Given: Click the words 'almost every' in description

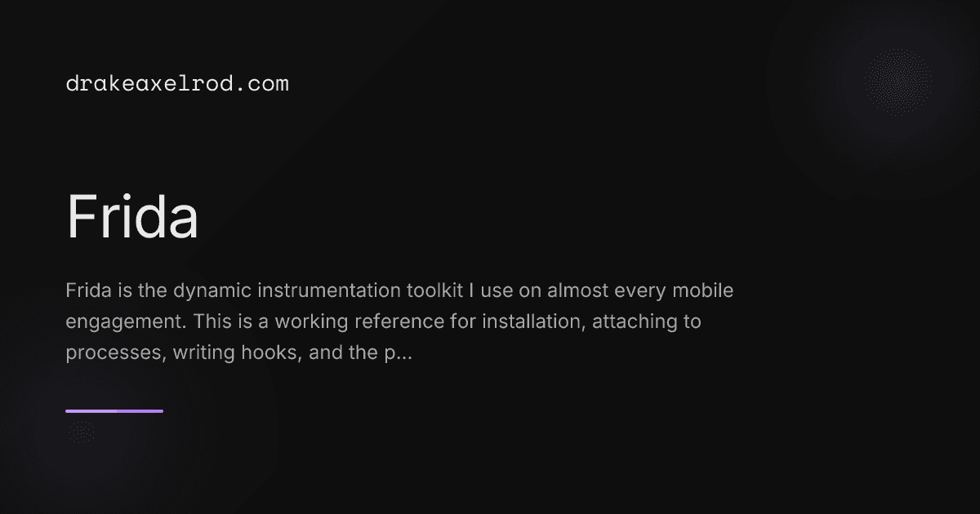Looking at the screenshot, I should pyautogui.click(x=601, y=291).
